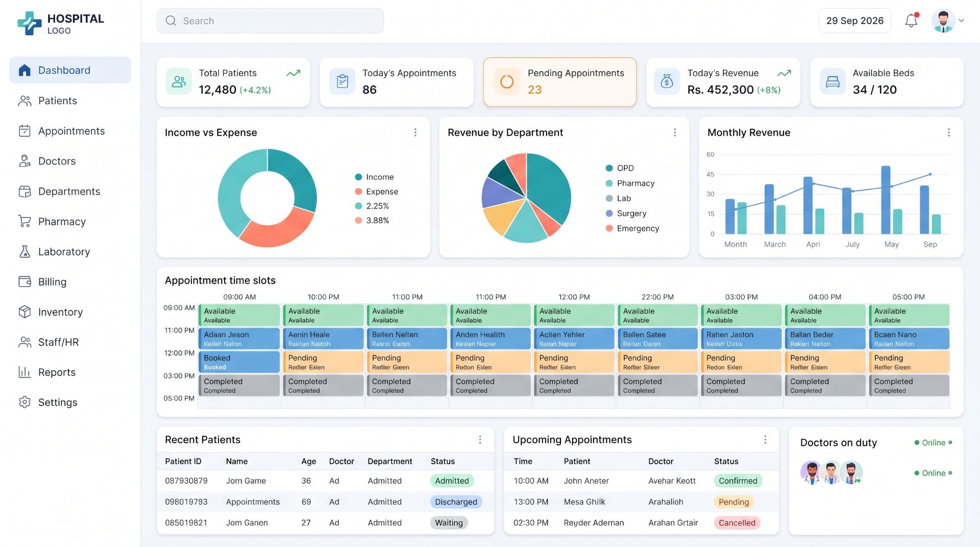Click the Staff/HR people icon
Screen dimensions: 980x547
pos(24,342)
